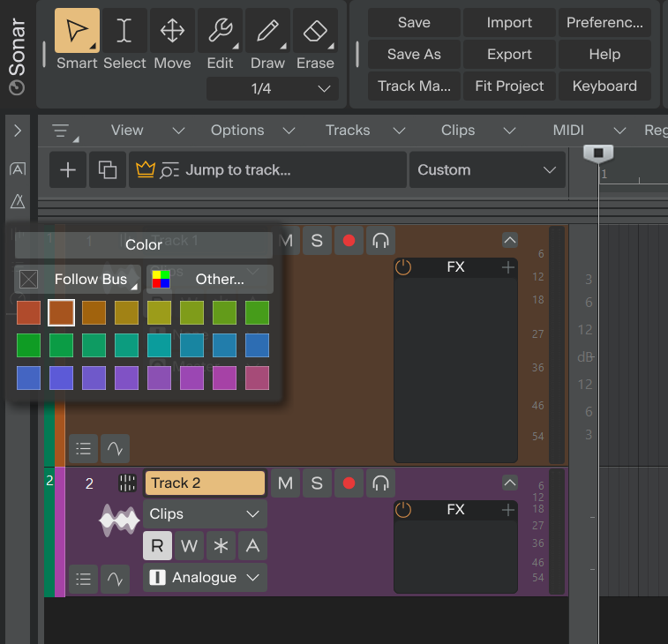This screenshot has width=668, height=644.
Task: Click the timeline now-time marker
Action: click(x=598, y=154)
